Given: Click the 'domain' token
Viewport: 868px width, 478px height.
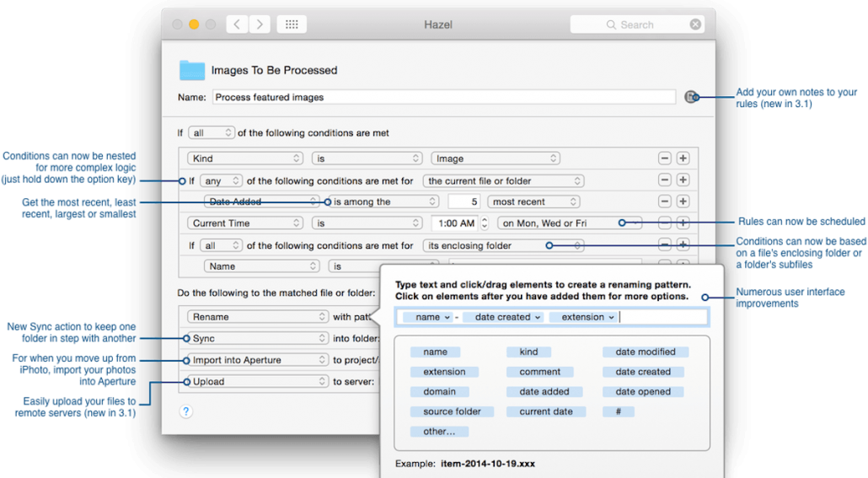Looking at the screenshot, I should point(440,392).
